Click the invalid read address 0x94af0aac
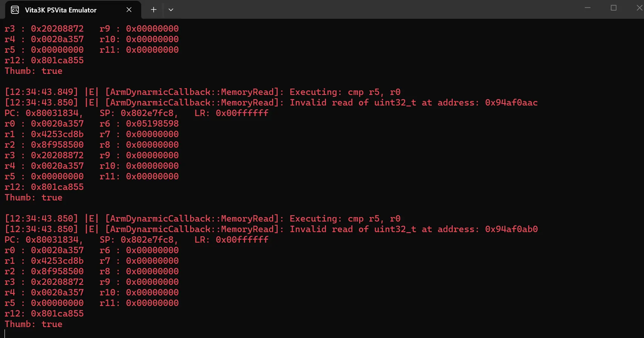The width and height of the screenshot is (644, 338). [511, 102]
